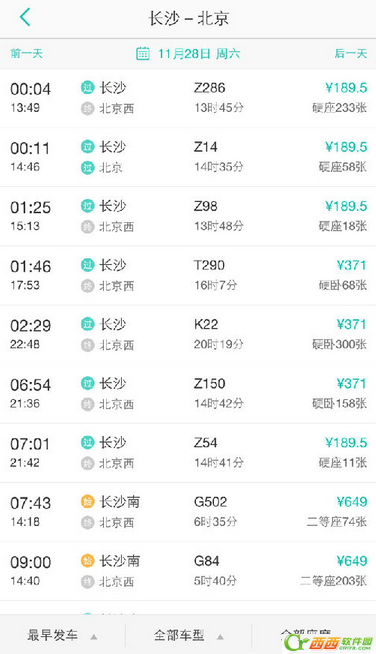This screenshot has height=654, width=376.
Task: Tap the ¥371 price for T290
Action: (352, 265)
